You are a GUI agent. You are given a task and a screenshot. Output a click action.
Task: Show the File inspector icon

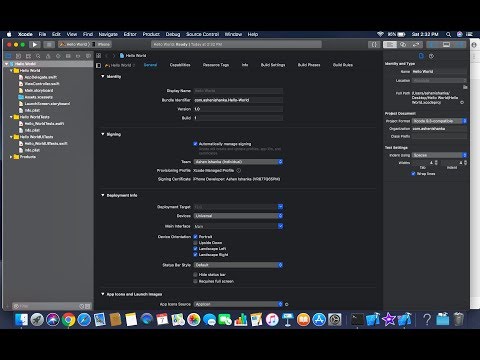point(421,56)
